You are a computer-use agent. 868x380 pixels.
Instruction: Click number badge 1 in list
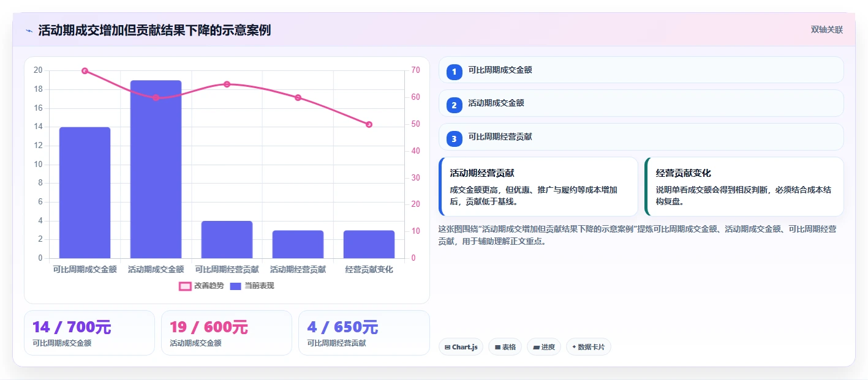pyautogui.click(x=454, y=72)
